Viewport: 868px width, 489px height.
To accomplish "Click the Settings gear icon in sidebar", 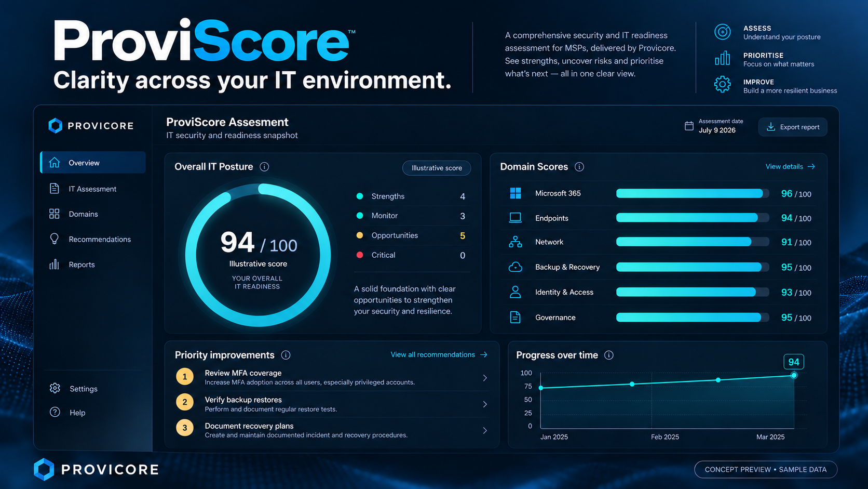I will pos(55,388).
